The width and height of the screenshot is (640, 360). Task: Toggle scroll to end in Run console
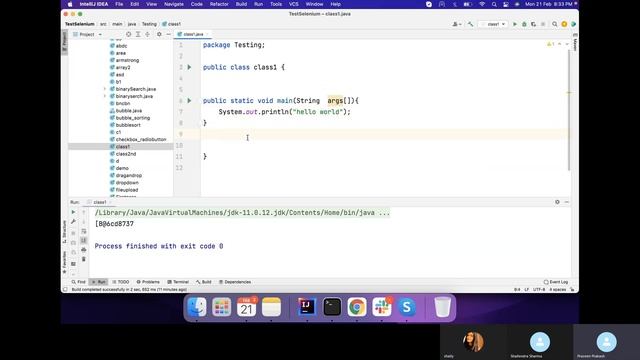pos(84,240)
